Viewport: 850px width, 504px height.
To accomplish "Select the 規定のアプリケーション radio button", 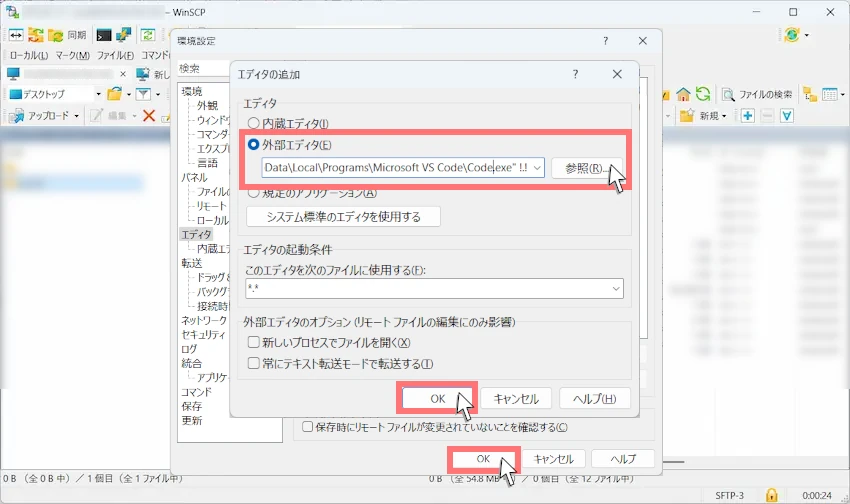I will [253, 192].
